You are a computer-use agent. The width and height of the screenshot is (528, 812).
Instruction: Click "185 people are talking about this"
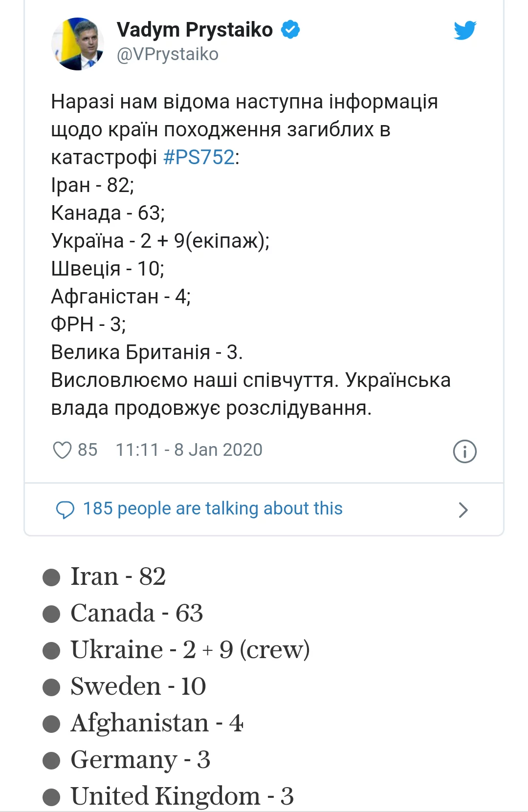coord(213,509)
